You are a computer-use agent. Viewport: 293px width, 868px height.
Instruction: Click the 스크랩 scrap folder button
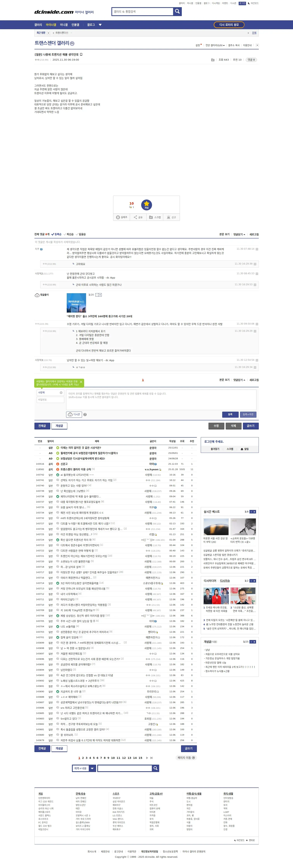coord(155,217)
